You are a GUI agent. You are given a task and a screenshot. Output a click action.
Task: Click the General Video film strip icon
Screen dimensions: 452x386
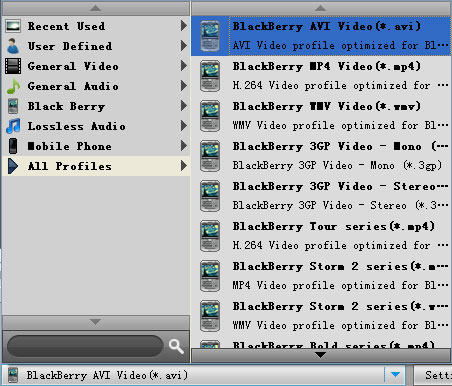click(13, 66)
